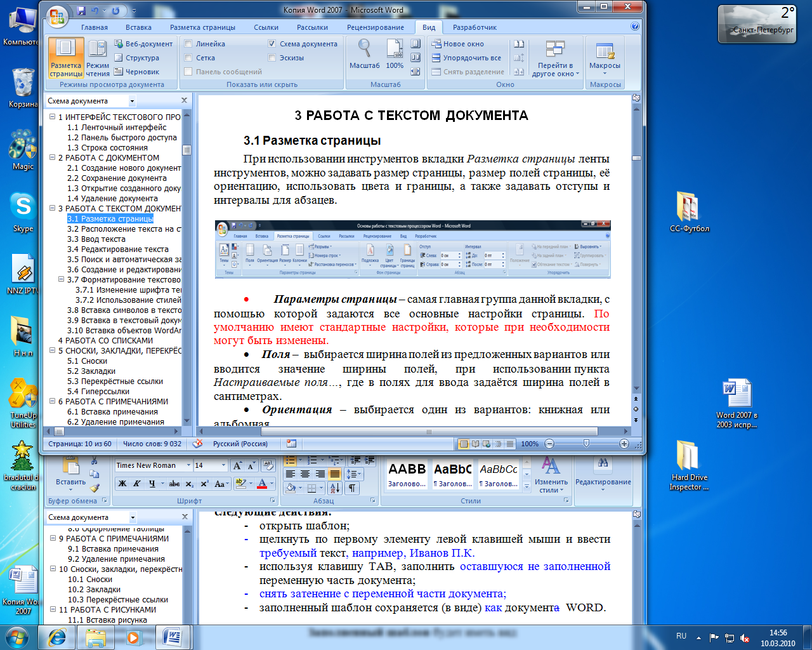
Task: Click Новое окно button
Action: pyautogui.click(x=457, y=44)
